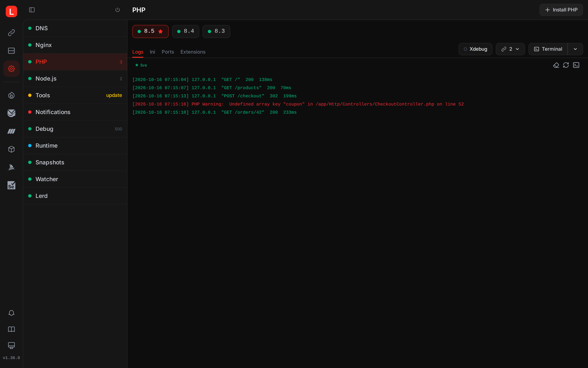
Task: Open the documentation book icon
Action: [x=11, y=329]
